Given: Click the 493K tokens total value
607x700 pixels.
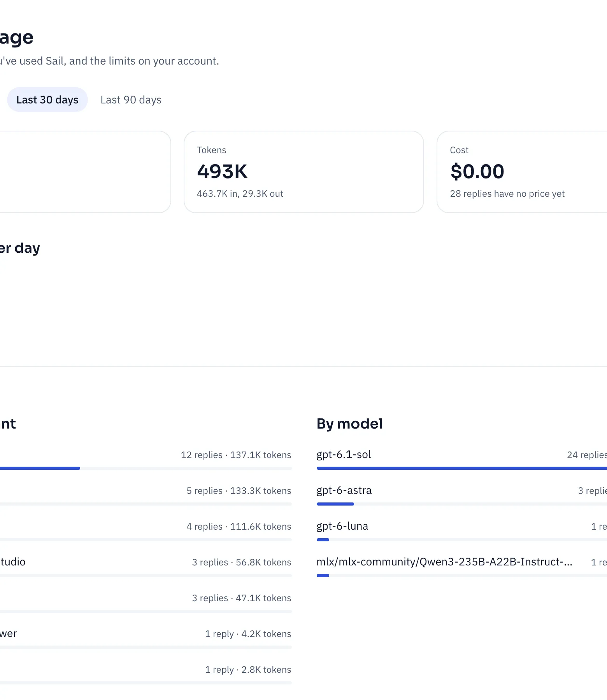Looking at the screenshot, I should [x=222, y=171].
